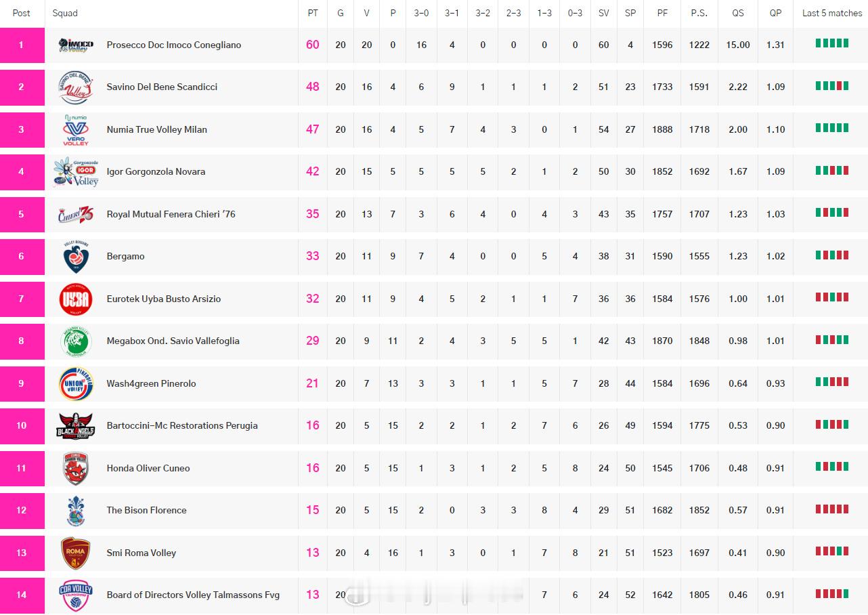Open Smi Roma Volley team page
Image resolution: width=868 pixels, height=615 pixels.
coord(142,553)
